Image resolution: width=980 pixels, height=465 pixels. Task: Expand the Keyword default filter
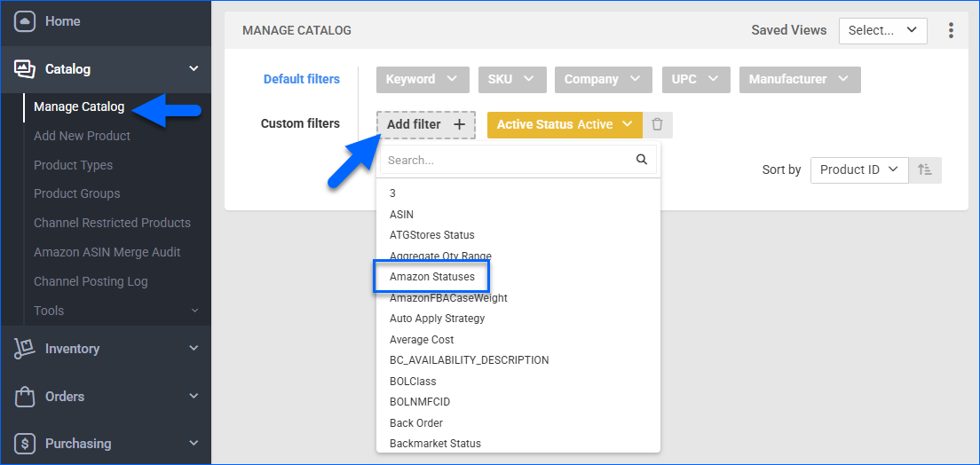(x=422, y=79)
